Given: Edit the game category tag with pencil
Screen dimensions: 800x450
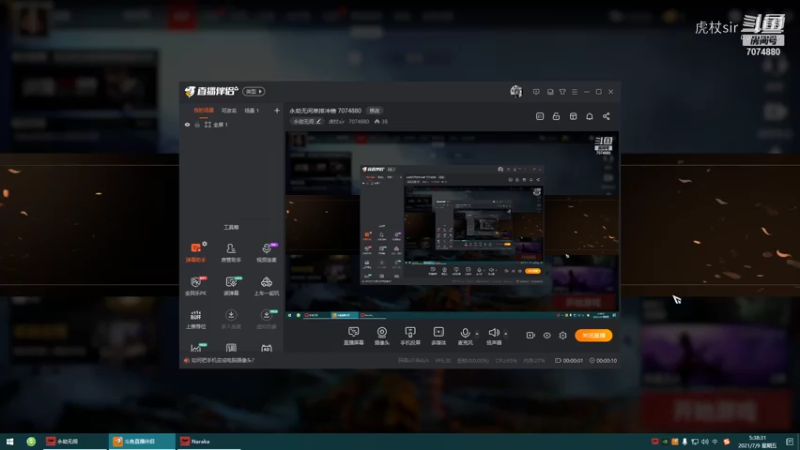Looking at the screenshot, I should (x=307, y=121).
